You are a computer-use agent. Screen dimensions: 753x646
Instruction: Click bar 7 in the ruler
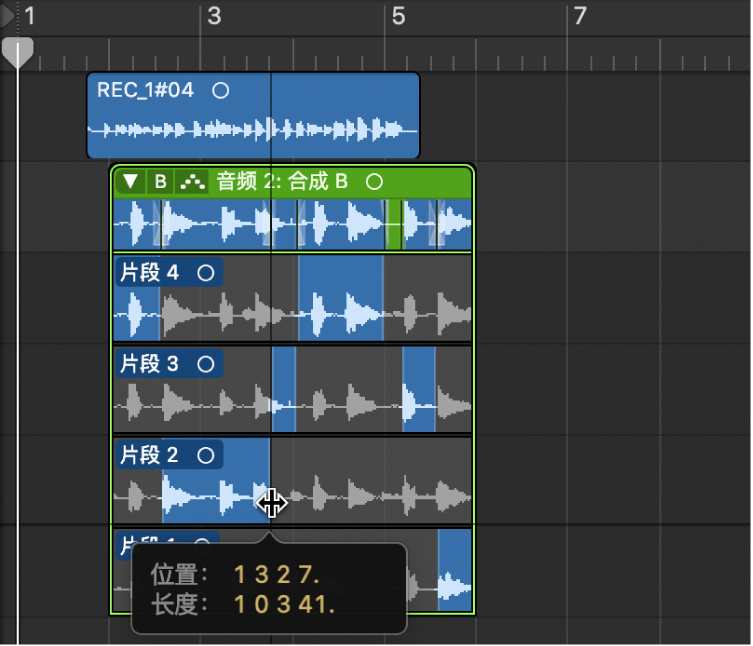580,16
